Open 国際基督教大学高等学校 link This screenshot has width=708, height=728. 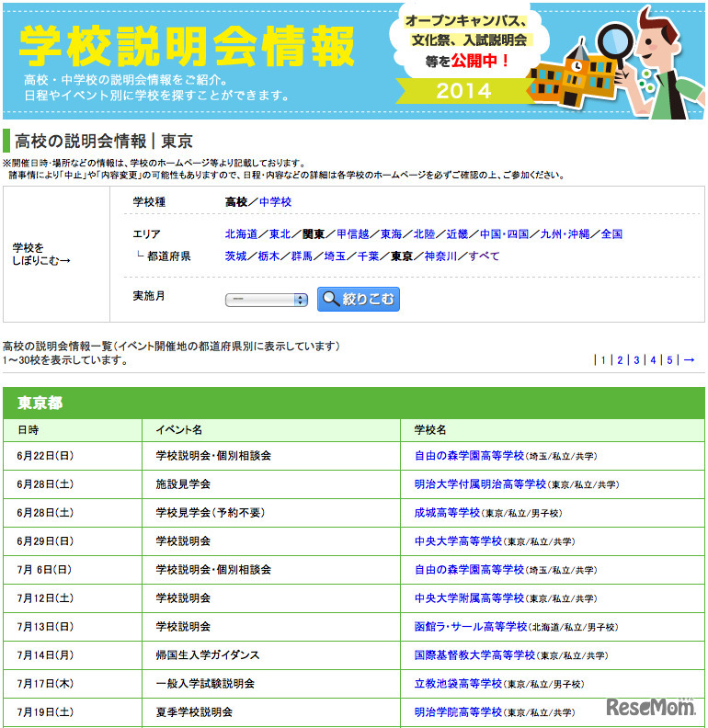point(474,655)
